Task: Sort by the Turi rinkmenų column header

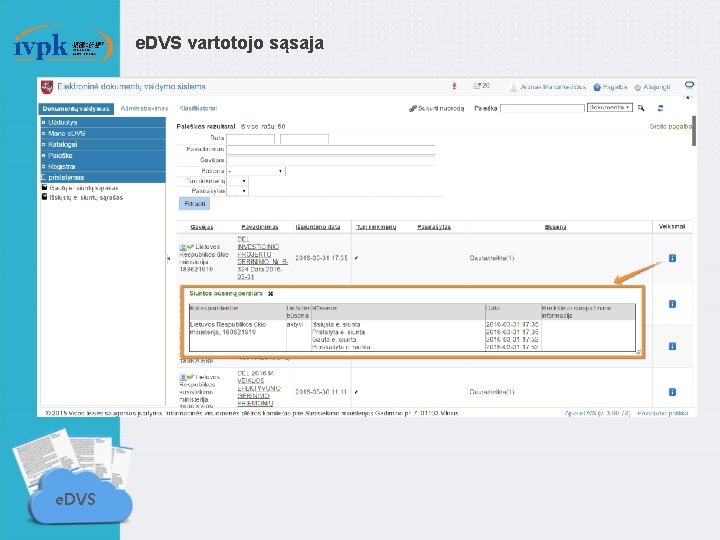Action: tap(376, 227)
